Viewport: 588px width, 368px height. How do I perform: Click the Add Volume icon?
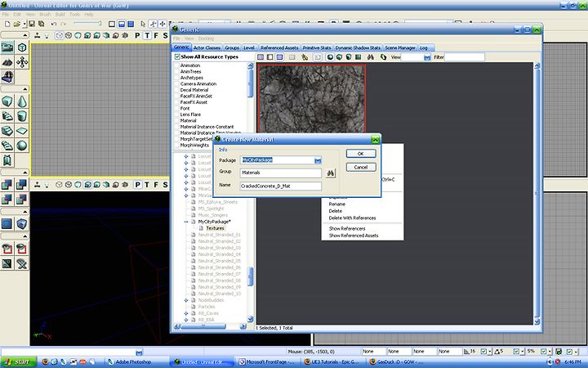(22, 224)
